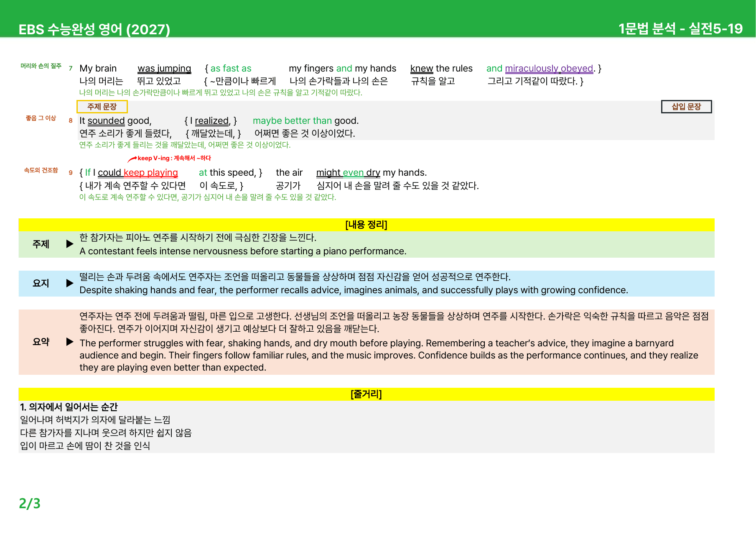Click the line '일어나며 허벅지가 의자에 달라붙는 느낌'
Viewport: 756px width, 535px height.
coord(95,420)
